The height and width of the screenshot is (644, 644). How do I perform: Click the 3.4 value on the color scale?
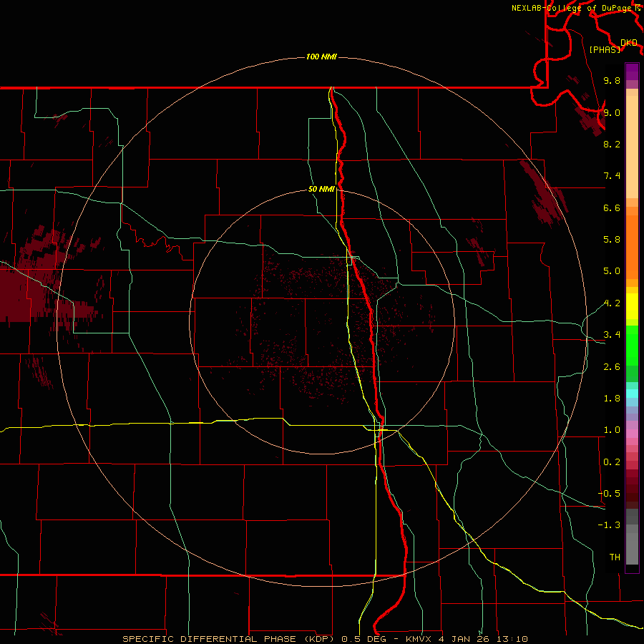coord(612,335)
